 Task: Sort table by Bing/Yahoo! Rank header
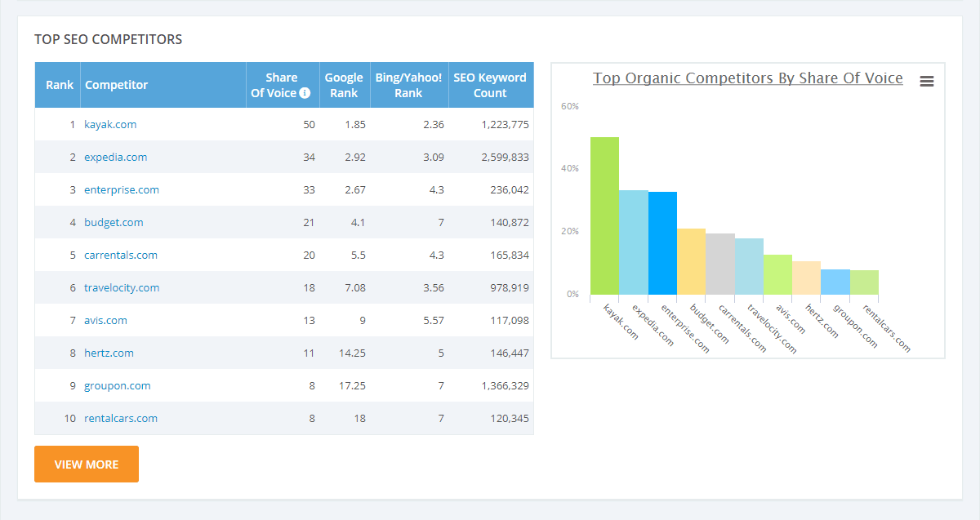tap(408, 85)
